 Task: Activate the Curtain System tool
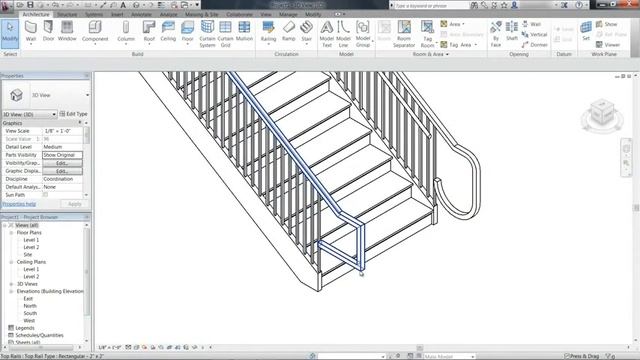(x=207, y=34)
